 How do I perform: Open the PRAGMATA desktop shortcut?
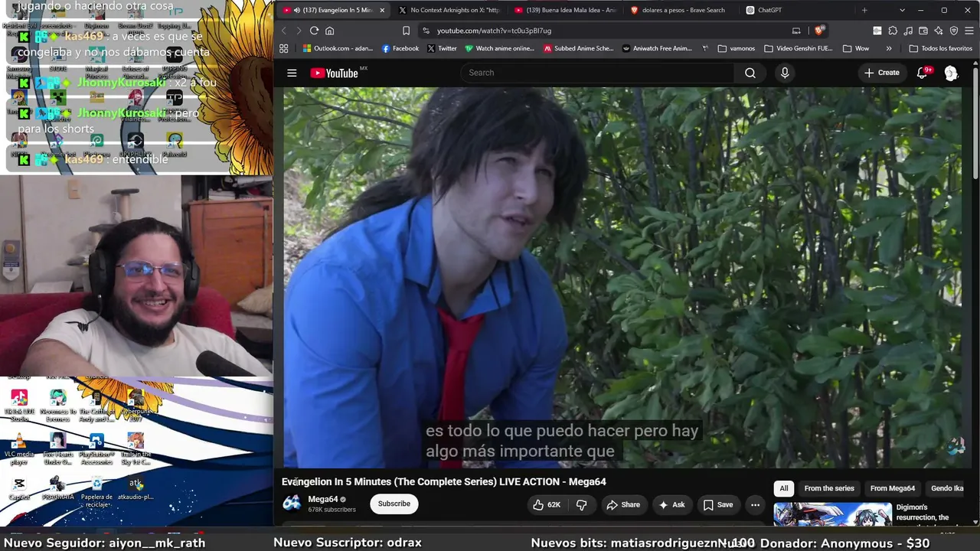coord(57,489)
